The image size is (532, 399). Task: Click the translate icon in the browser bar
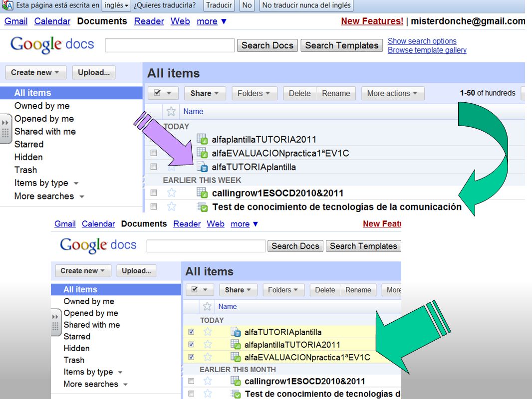pos(7,5)
